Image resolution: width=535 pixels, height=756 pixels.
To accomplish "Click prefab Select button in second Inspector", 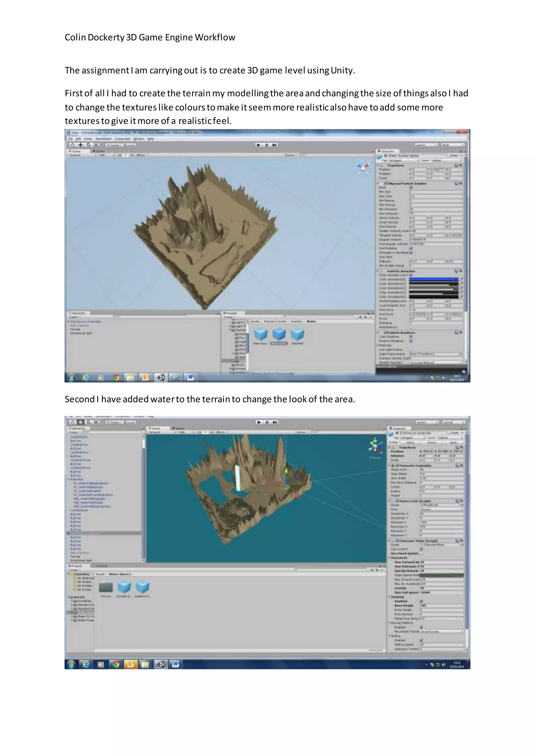I will click(x=411, y=442).
